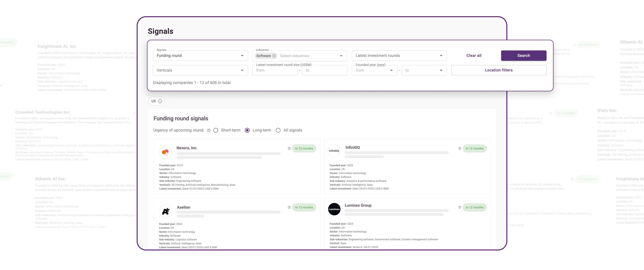This screenshot has width=644, height=270.
Task: Click the Signals page heading
Action: [x=160, y=31]
